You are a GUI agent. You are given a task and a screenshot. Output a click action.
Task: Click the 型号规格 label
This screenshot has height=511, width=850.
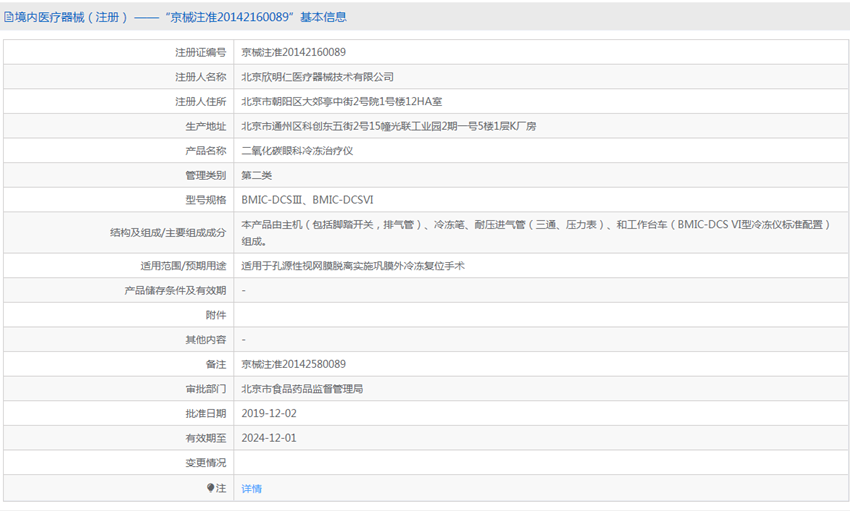coord(206,199)
